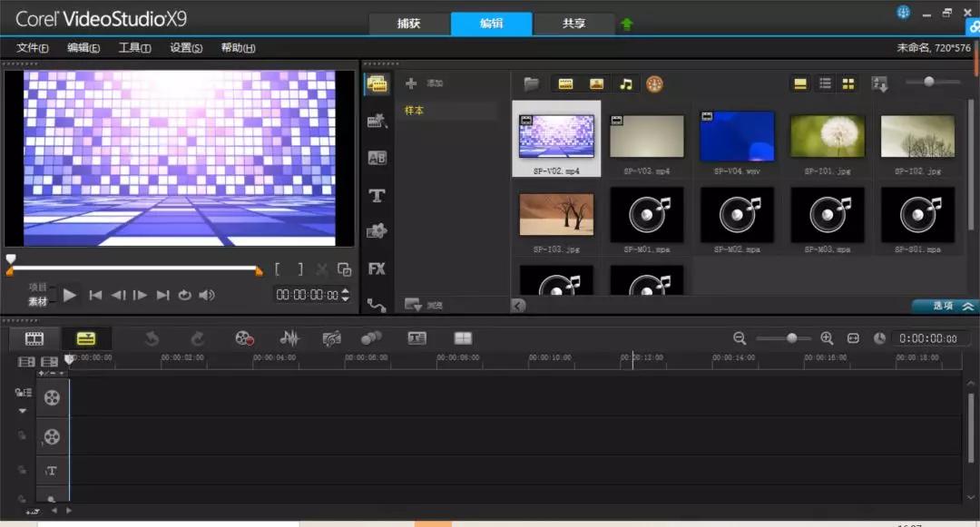Switch to Timeline view
980x527 pixels.
(85, 338)
